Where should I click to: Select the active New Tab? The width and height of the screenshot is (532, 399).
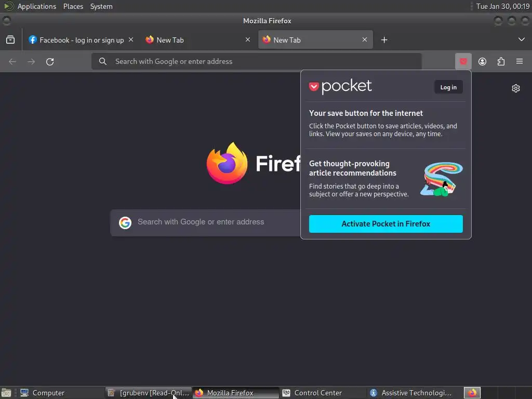[315, 39]
